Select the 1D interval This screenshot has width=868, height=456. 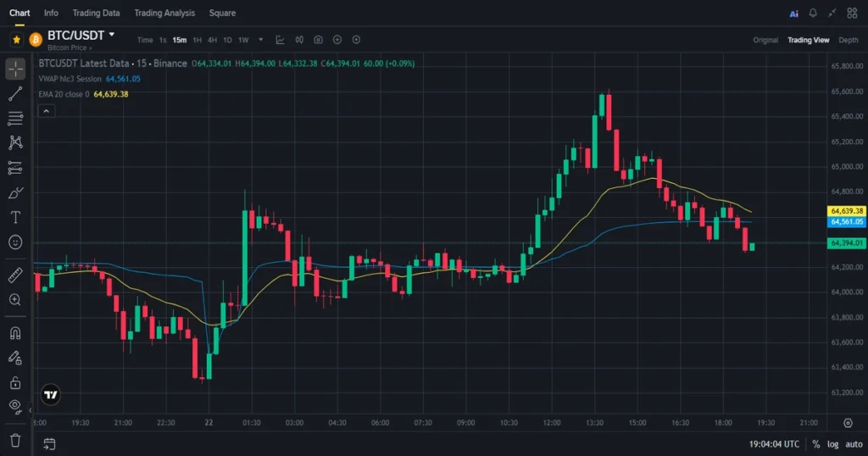(227, 40)
